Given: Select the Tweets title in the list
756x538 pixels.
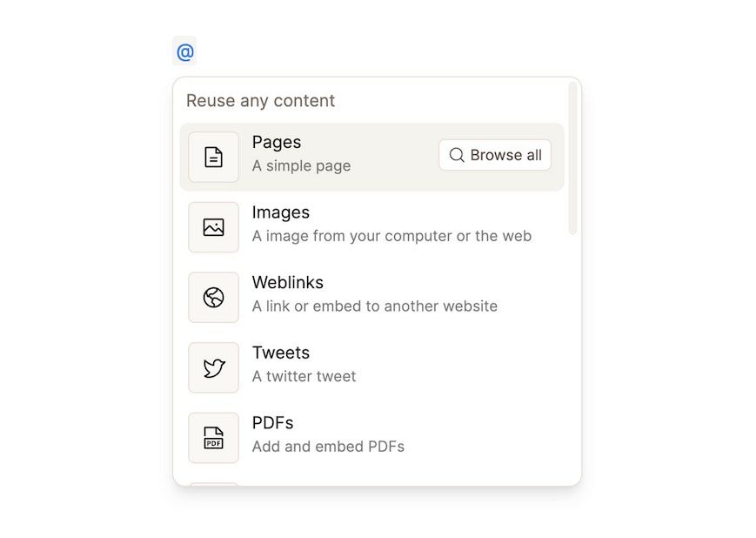Looking at the screenshot, I should 280,353.
